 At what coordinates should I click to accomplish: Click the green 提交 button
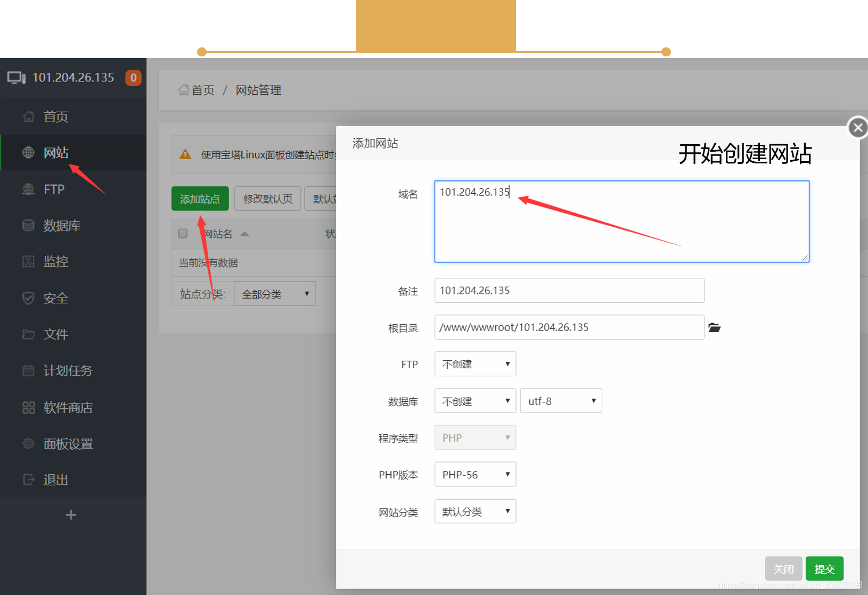pyautogui.click(x=824, y=569)
